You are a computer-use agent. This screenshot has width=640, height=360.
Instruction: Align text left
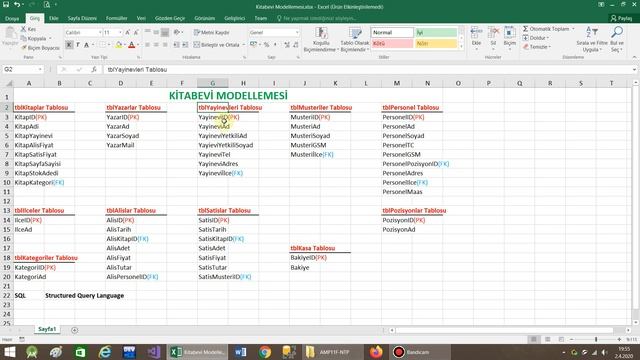147,45
